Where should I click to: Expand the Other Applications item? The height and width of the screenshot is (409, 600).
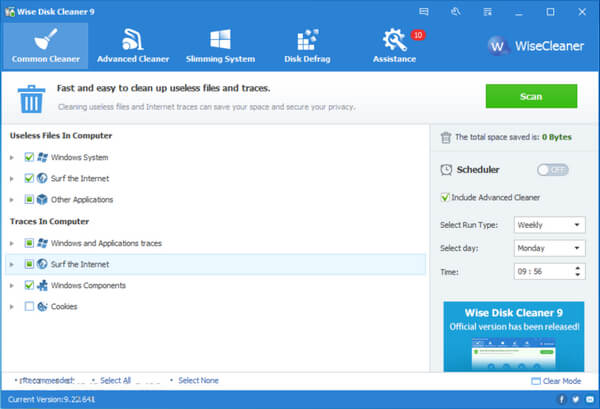[x=12, y=200]
